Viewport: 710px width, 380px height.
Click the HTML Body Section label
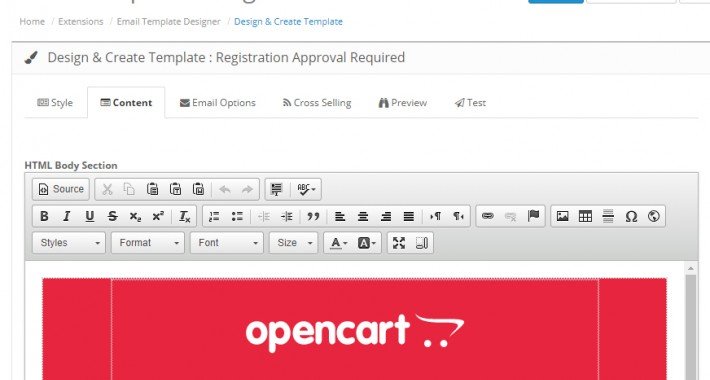pyautogui.click(x=71, y=165)
